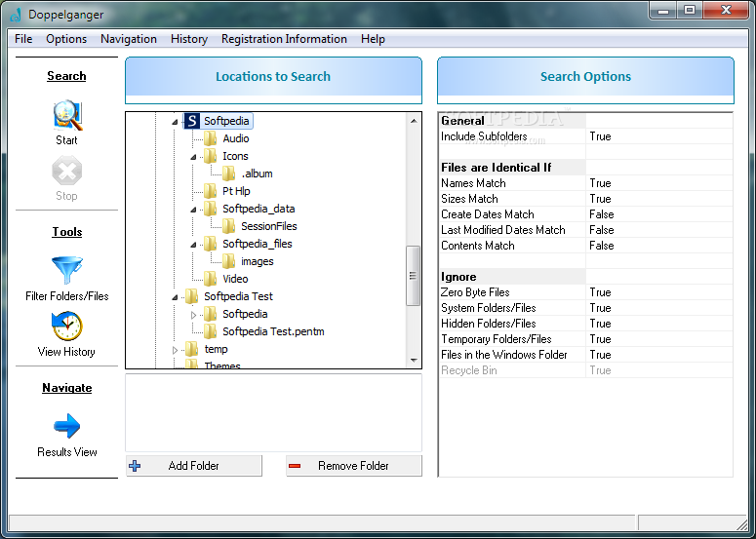Click the temp folder icon

192,349
